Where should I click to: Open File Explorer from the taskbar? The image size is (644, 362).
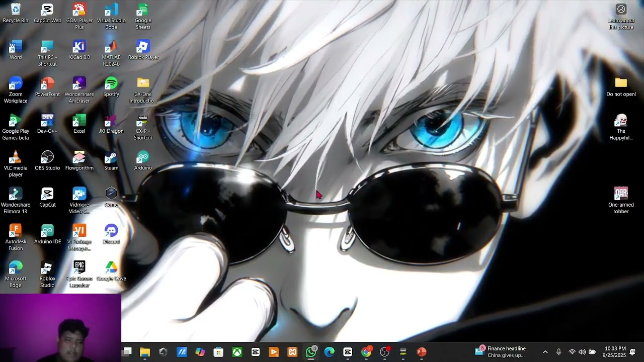coord(145,352)
